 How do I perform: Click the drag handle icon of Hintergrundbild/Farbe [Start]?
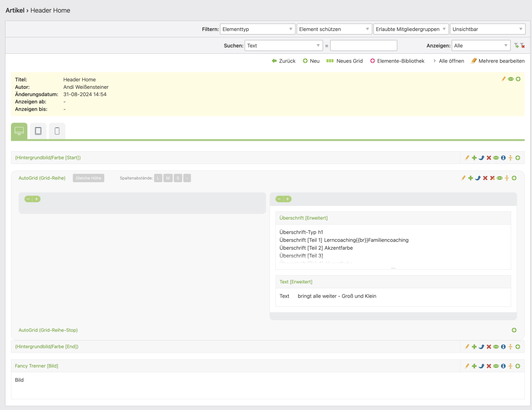511,158
